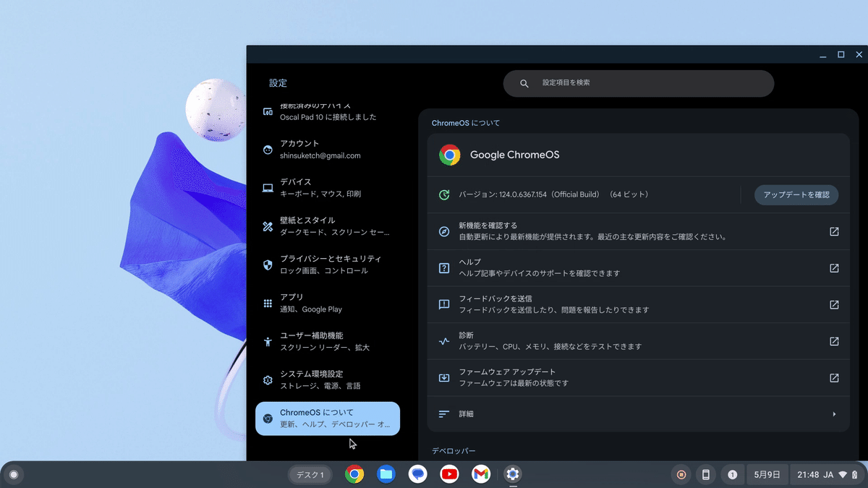Click the 新機能を確認する title text

pos(488,226)
